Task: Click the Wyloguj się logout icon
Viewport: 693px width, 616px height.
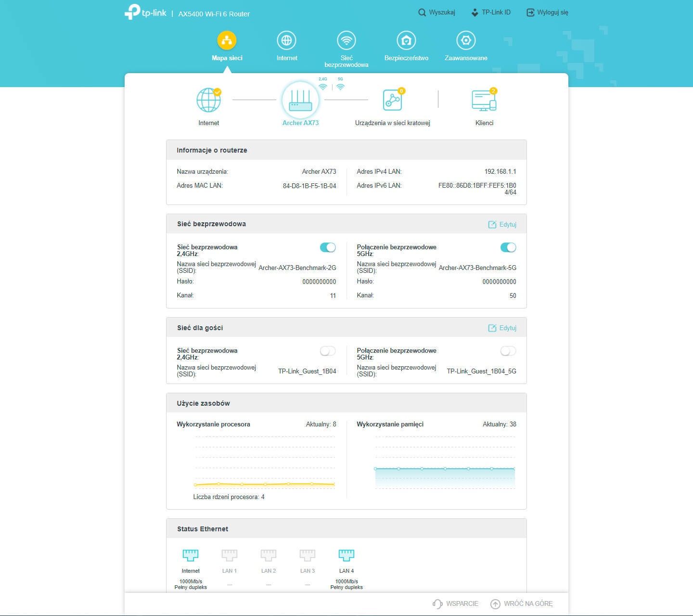Action: click(530, 13)
